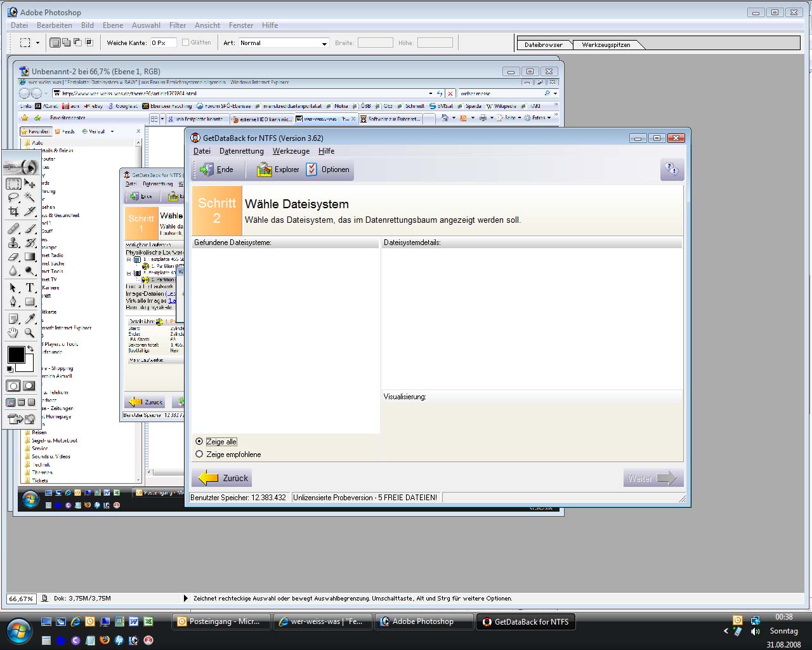Open Photoshop Auswahl menu
Image resolution: width=812 pixels, height=650 pixels.
[146, 25]
